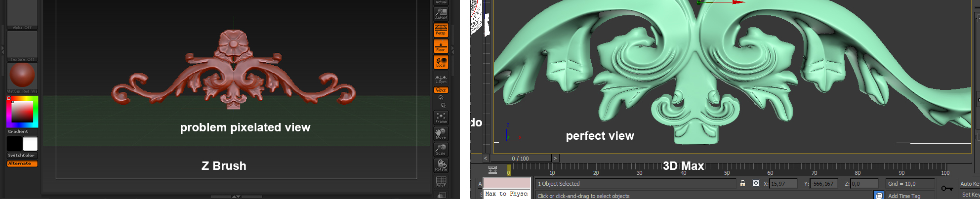Open the Texture Off thumbnail slot
The width and height of the screenshot is (980, 199).
tap(22, 46)
